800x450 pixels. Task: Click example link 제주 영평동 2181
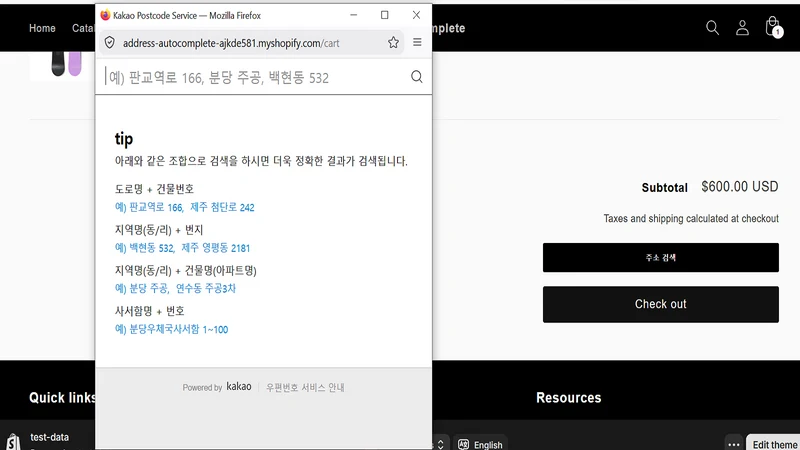tap(216, 248)
